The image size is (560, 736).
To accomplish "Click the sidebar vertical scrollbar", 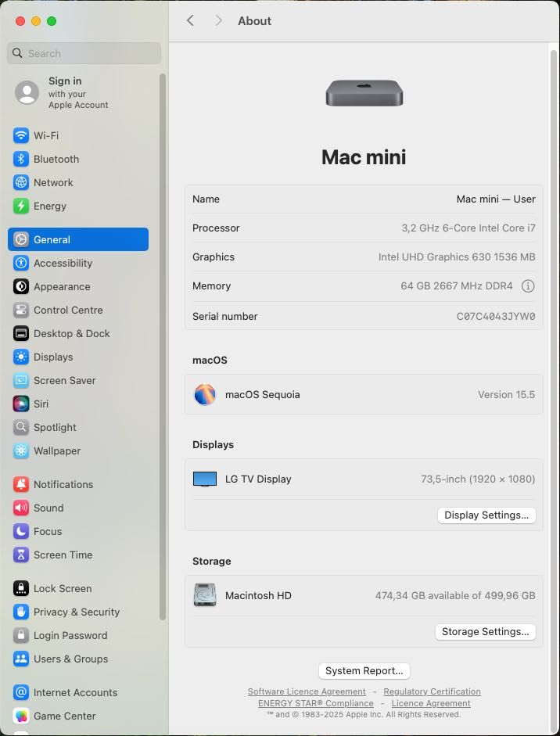I will pos(163,346).
